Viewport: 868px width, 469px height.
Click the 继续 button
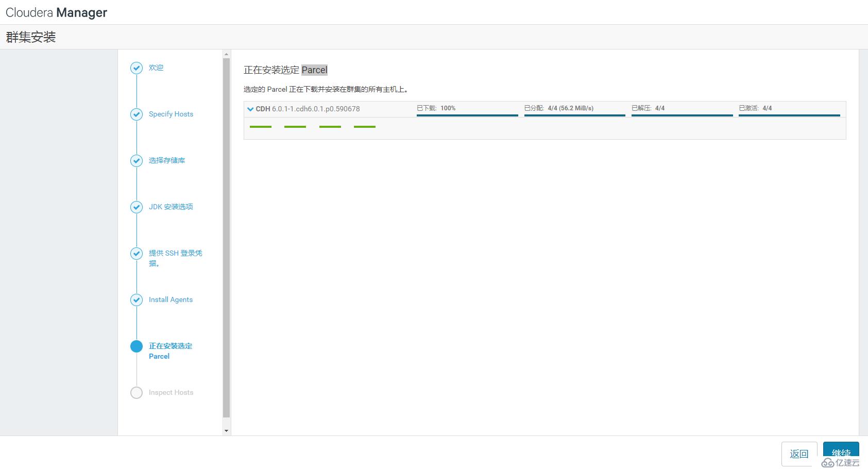pos(841,453)
